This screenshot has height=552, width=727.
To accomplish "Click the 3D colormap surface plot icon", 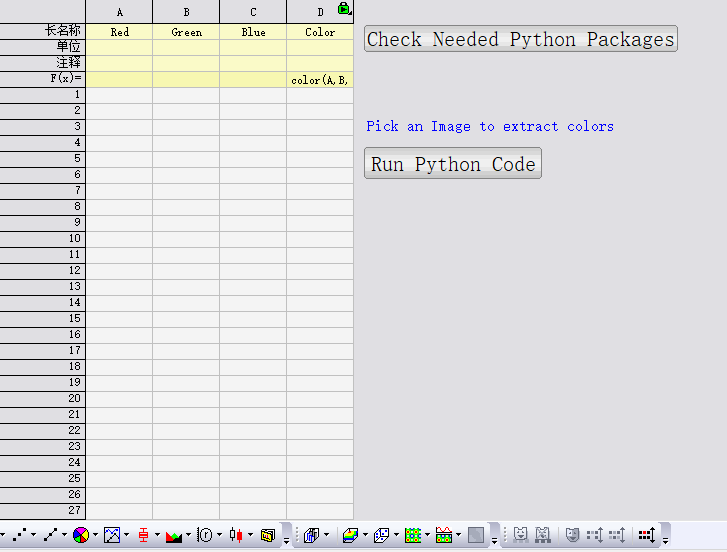I will [x=349, y=535].
